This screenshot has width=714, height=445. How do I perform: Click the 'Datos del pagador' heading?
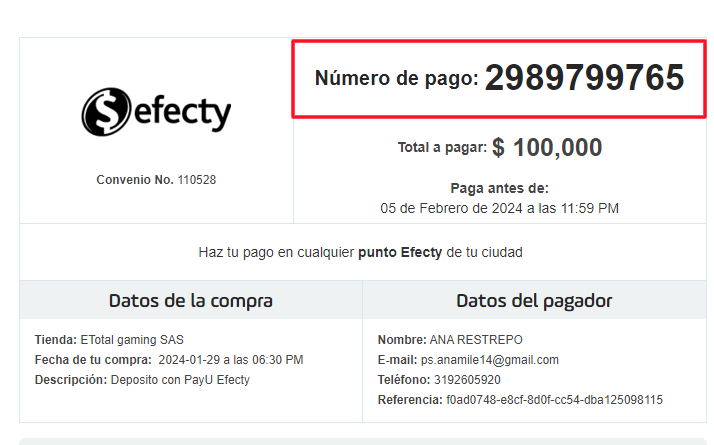534,301
